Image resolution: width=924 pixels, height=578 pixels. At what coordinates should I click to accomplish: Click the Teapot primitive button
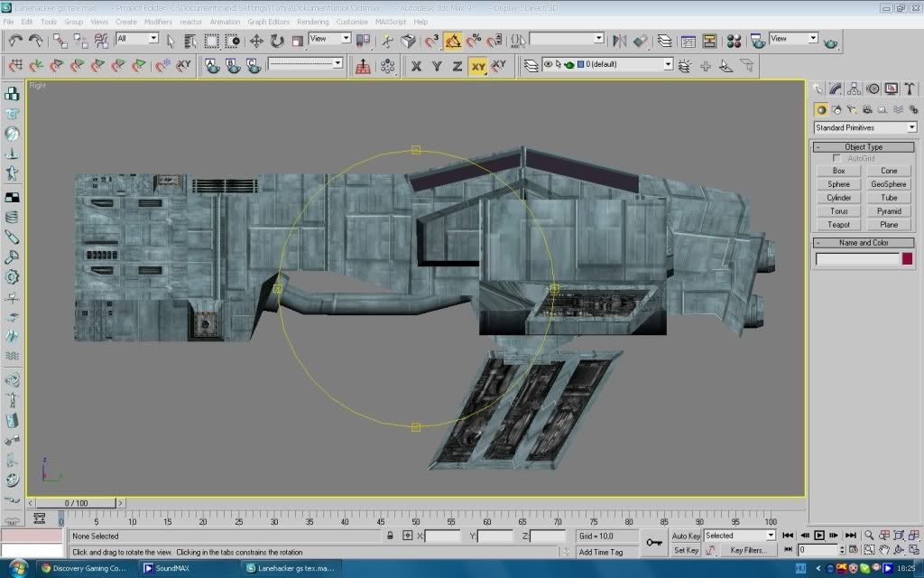pyautogui.click(x=838, y=224)
